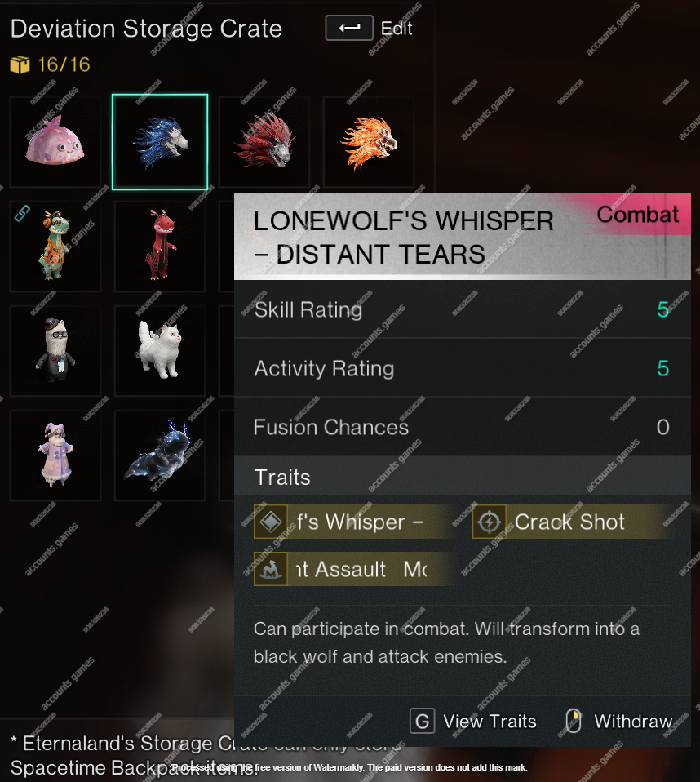The width and height of the screenshot is (700, 782).
Task: Select the green dinosaur with goggles deviation
Action: [x=55, y=247]
